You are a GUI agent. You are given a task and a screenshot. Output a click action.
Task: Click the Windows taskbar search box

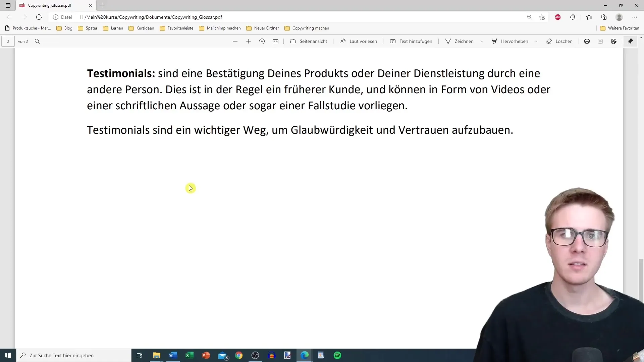(x=74, y=355)
